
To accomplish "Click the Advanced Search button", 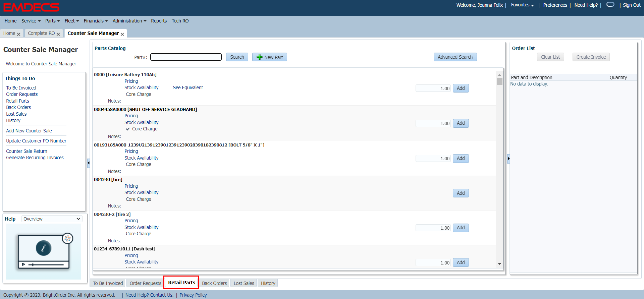I will coord(455,57).
